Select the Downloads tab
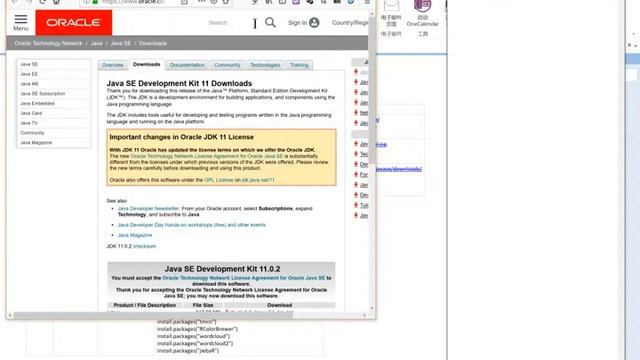The width and height of the screenshot is (640, 360). point(147,64)
